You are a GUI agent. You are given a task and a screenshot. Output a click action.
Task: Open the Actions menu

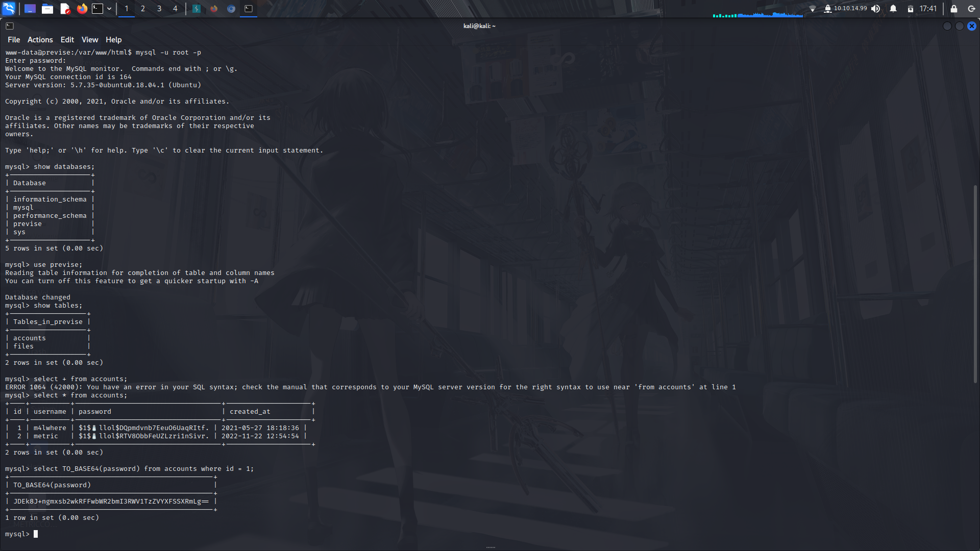pos(40,39)
